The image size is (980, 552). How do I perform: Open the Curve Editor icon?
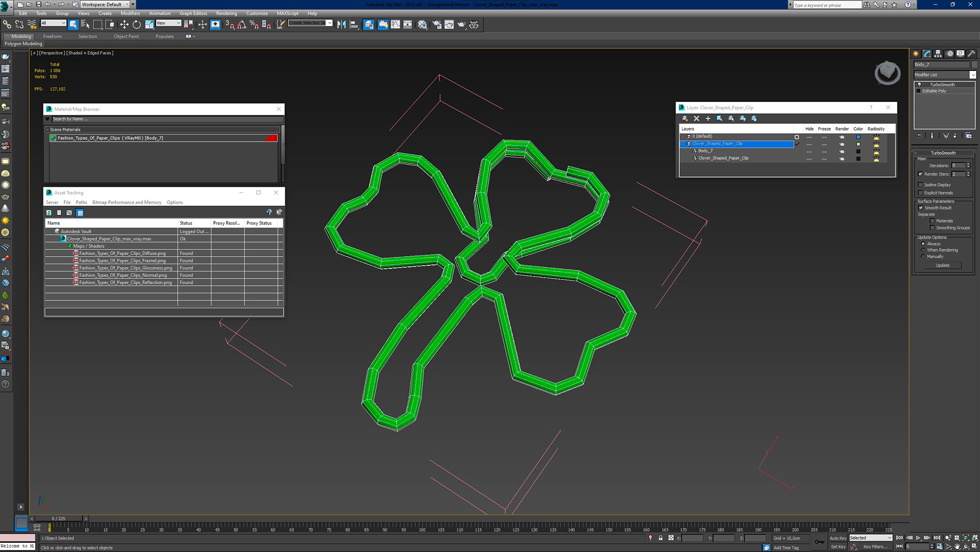(x=395, y=24)
